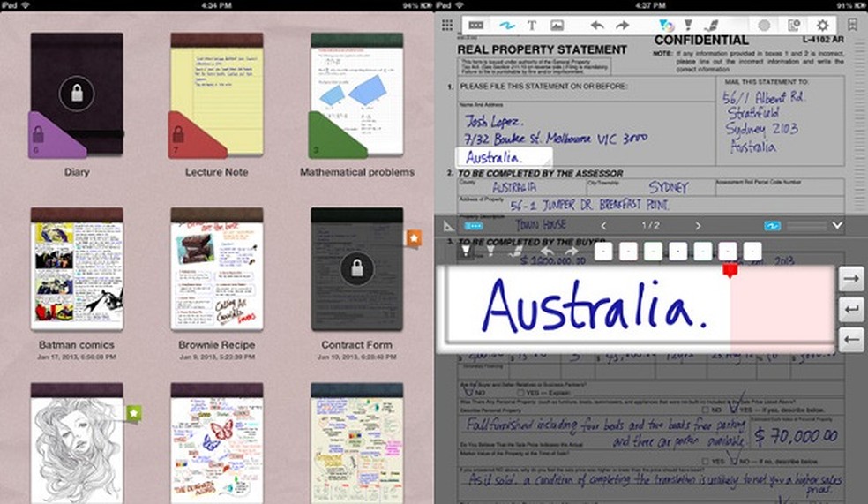Open the Batman comics notebook
868x504 pixels.
click(77, 269)
